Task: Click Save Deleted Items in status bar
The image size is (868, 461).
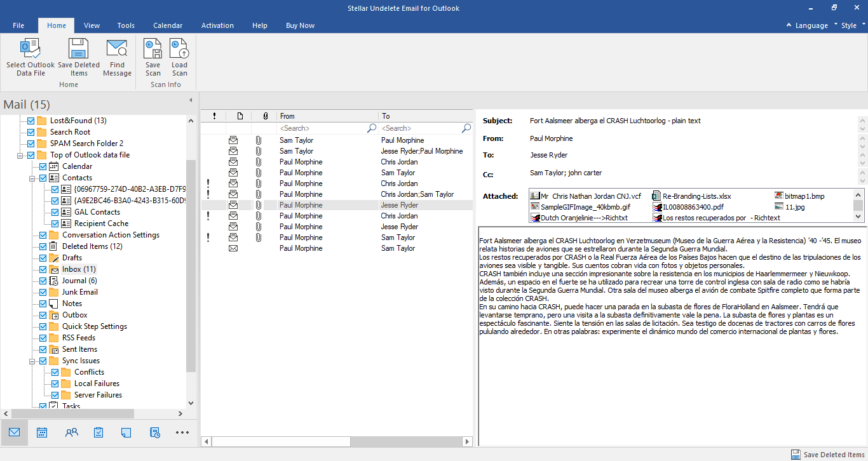Action: pyautogui.click(x=828, y=455)
